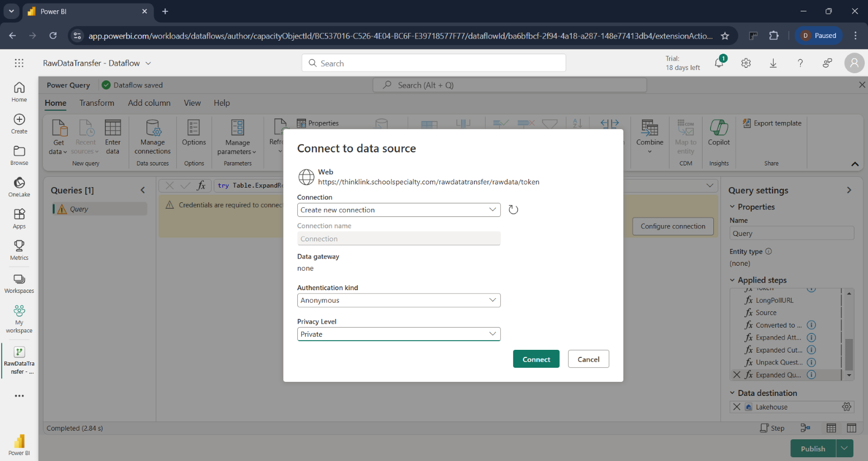
Task: Open the Get data tool
Action: 59,137
